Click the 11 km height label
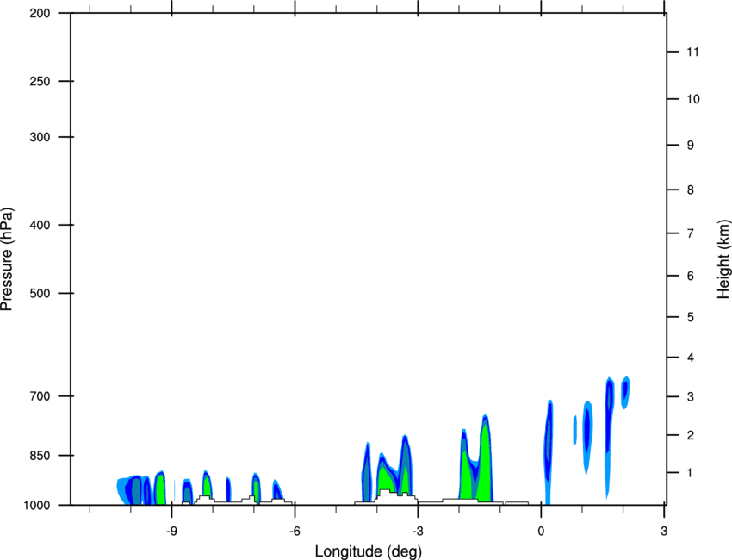The width and height of the screenshot is (732, 560). point(692,52)
